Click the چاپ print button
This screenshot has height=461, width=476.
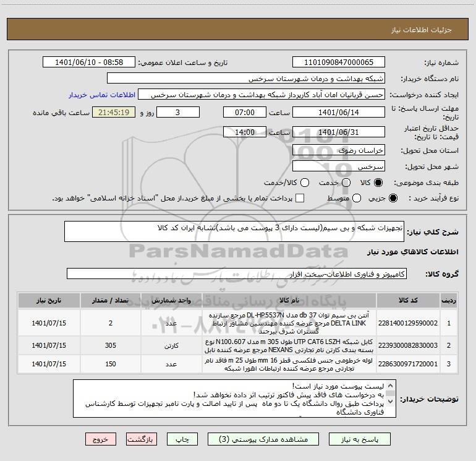point(182,439)
